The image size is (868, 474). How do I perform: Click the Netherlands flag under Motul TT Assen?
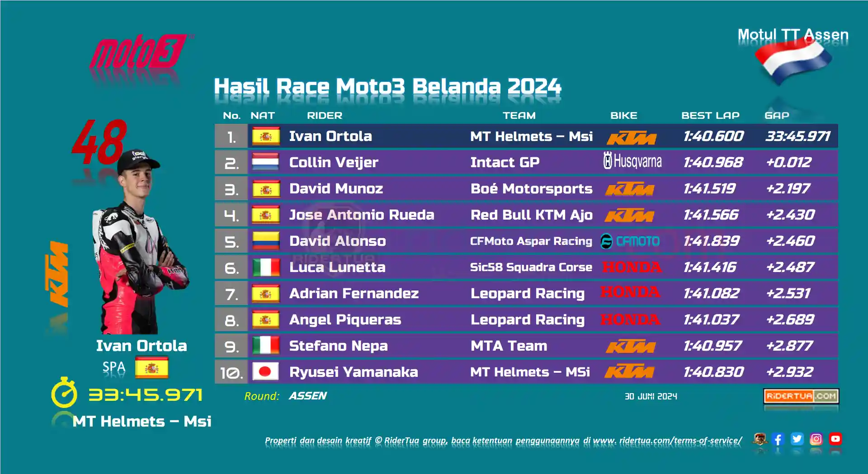point(793,61)
